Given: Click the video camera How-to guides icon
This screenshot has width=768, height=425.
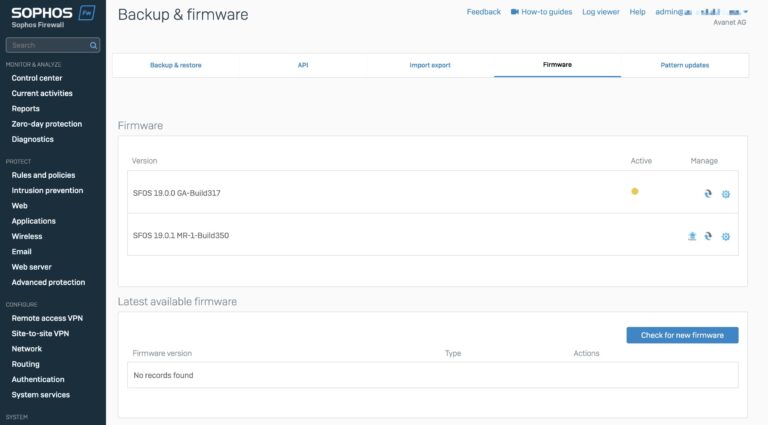Looking at the screenshot, I should (x=514, y=12).
